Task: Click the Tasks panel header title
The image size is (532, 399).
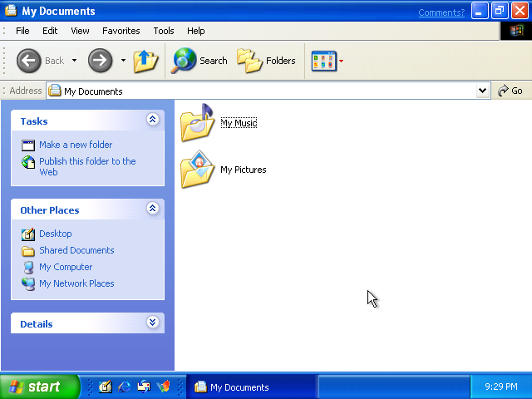Action: click(x=34, y=121)
